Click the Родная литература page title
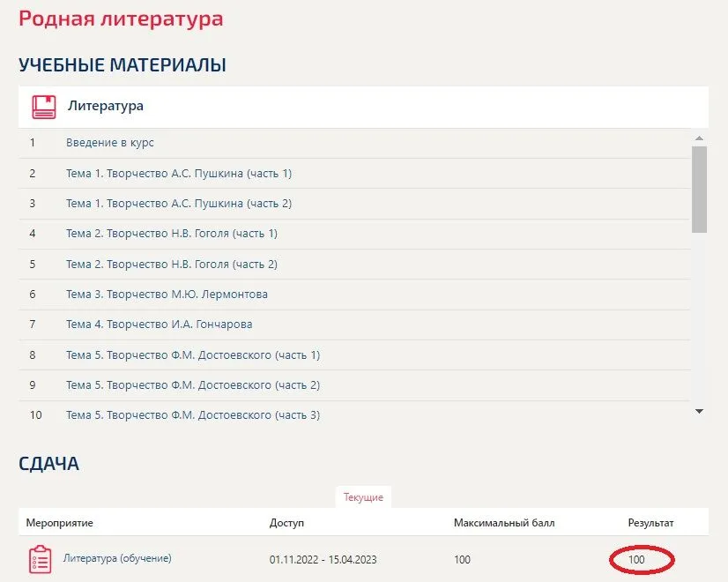The image size is (728, 582). tap(121, 19)
